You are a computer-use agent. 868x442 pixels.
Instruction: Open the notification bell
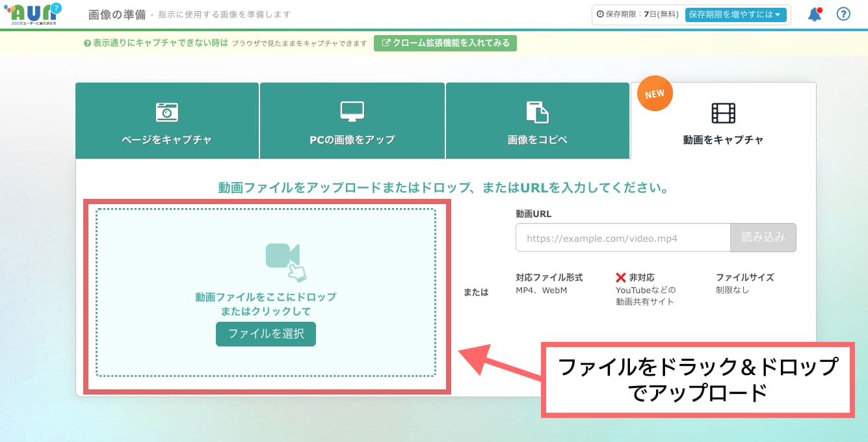[x=815, y=14]
